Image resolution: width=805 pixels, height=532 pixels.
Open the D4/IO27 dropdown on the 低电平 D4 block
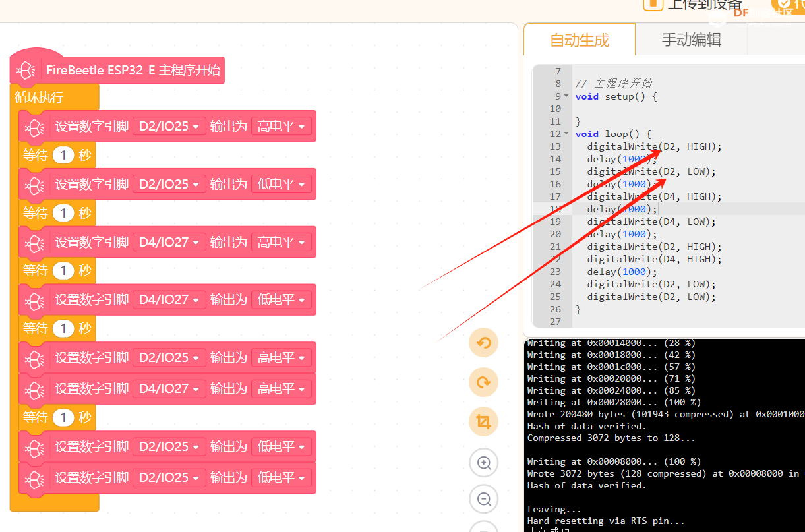(x=169, y=300)
